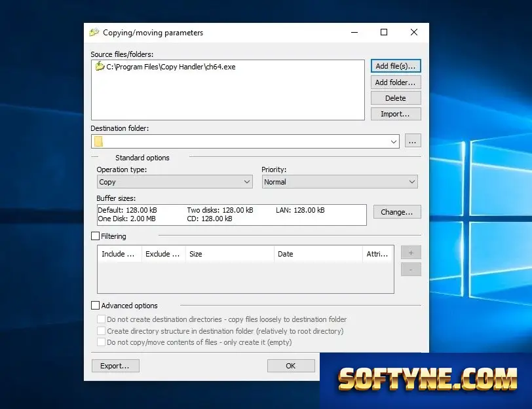
Task: Select the ch64.exe source file icon
Action: [x=100, y=66]
